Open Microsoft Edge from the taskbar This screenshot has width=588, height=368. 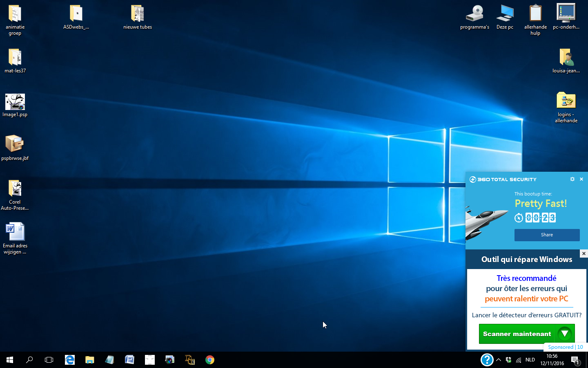point(70,360)
